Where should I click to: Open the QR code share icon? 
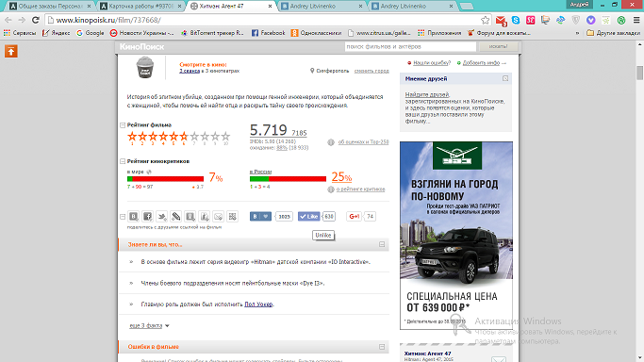(x=233, y=216)
